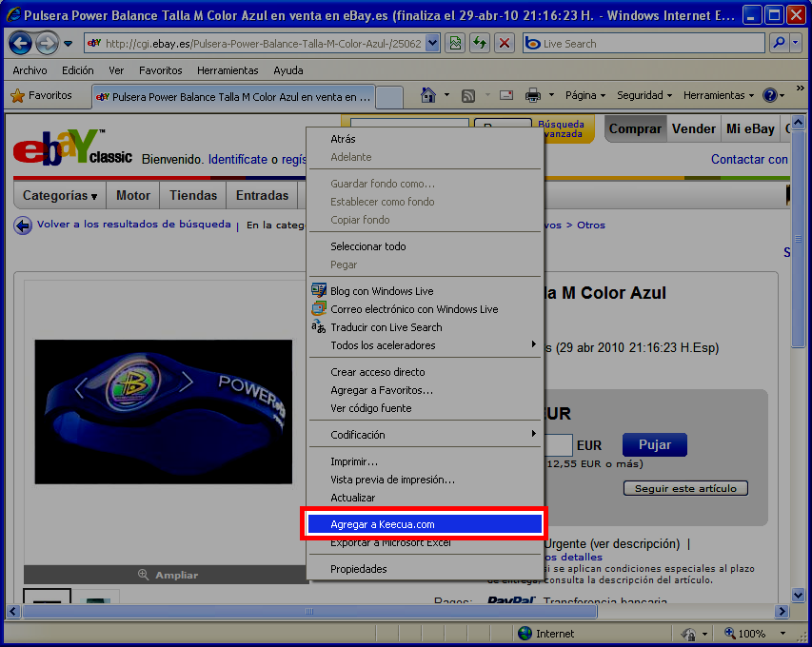This screenshot has width=812, height=647.
Task: Open the Seguridad command bar menu
Action: click(644, 95)
